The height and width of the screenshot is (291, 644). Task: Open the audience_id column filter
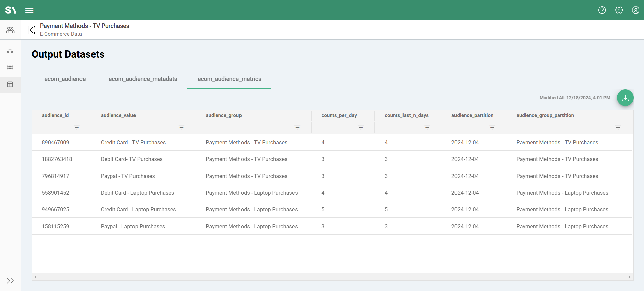pos(77,128)
